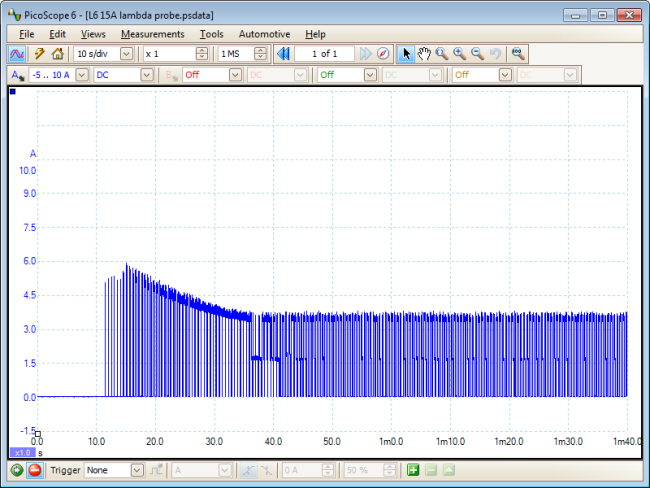Click the waveform buffer number field
Viewport: 650px width, 488px height.
pyautogui.click(x=324, y=53)
